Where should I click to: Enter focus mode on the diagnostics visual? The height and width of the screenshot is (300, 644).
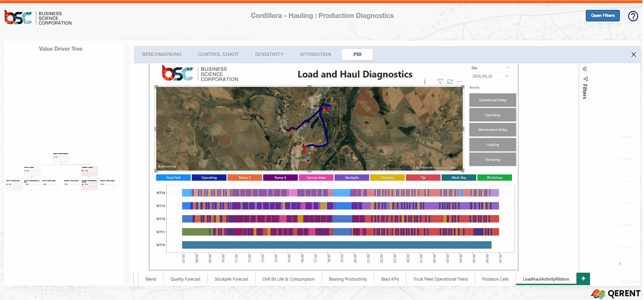click(x=450, y=81)
